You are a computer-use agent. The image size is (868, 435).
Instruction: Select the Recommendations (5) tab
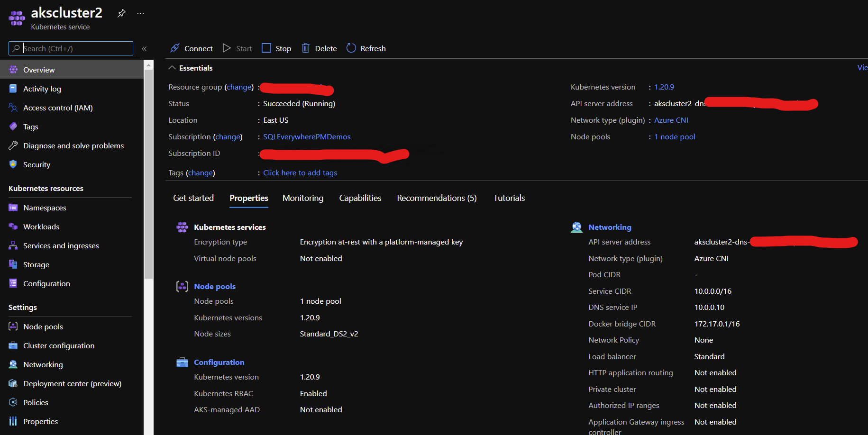tap(436, 198)
